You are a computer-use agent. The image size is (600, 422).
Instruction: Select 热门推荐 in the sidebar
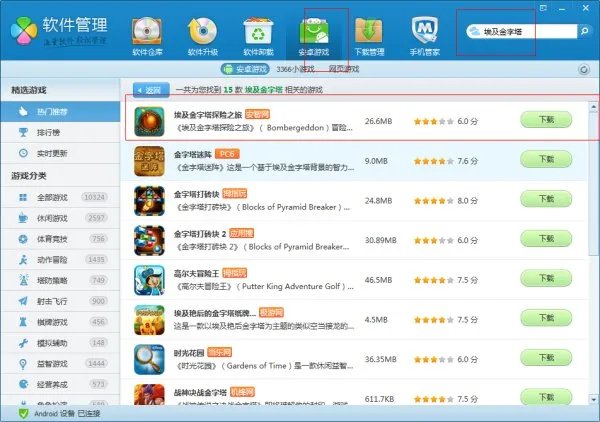point(60,112)
